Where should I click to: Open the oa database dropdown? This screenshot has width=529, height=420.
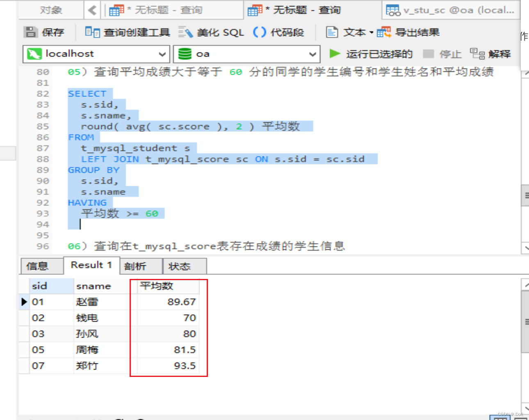point(312,54)
